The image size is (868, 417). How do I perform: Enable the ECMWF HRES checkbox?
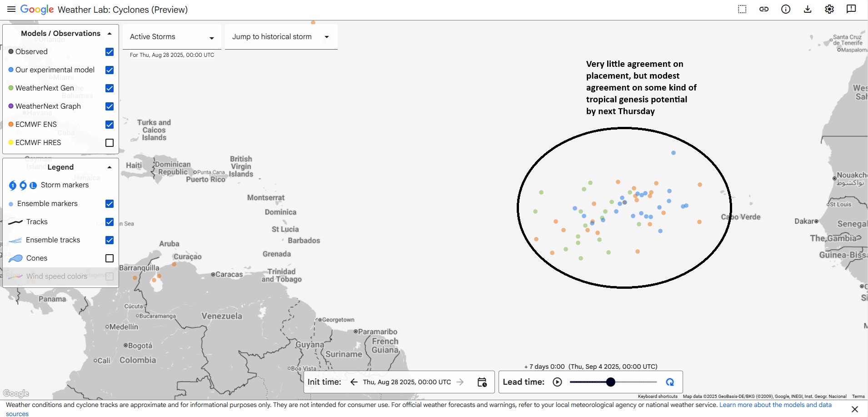[x=110, y=143]
